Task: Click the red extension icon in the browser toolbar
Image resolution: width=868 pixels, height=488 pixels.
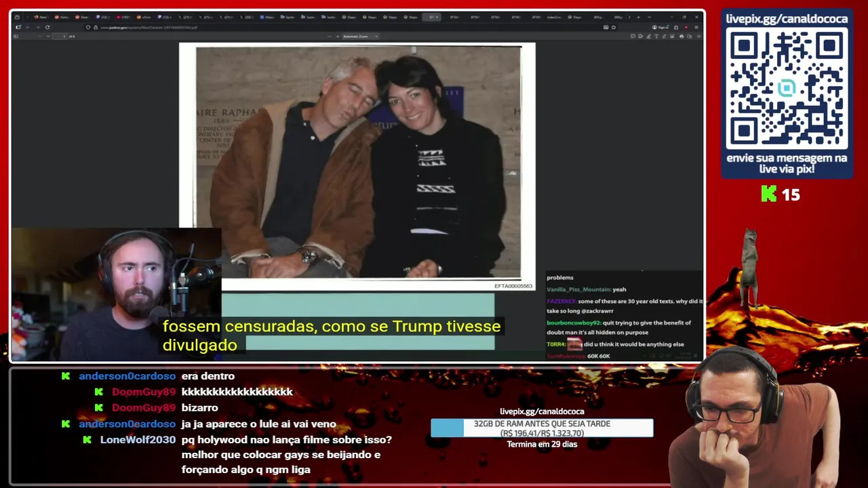Action: coord(686,27)
